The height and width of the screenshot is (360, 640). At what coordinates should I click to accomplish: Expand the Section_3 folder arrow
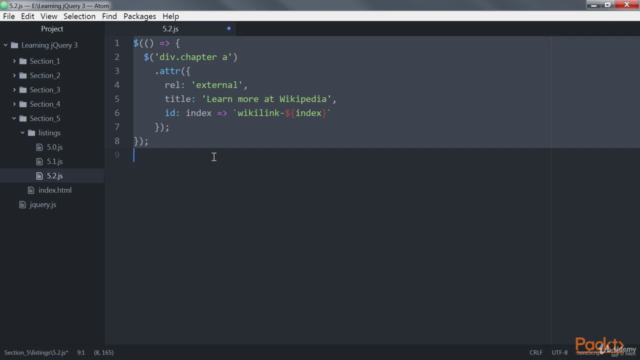(x=14, y=90)
